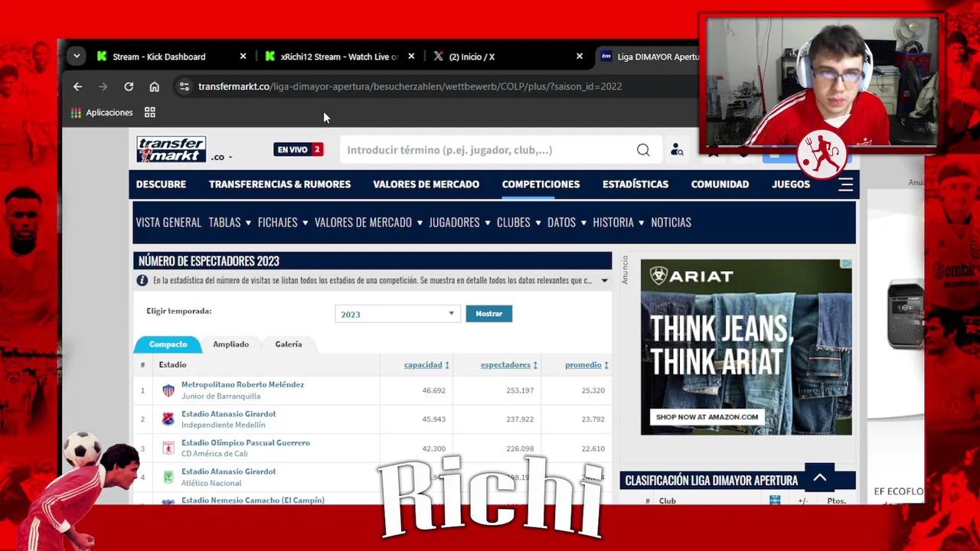Click SHOP NOW AT AMAZON.COM ad button
Screen dimensions: 980x551
707,417
